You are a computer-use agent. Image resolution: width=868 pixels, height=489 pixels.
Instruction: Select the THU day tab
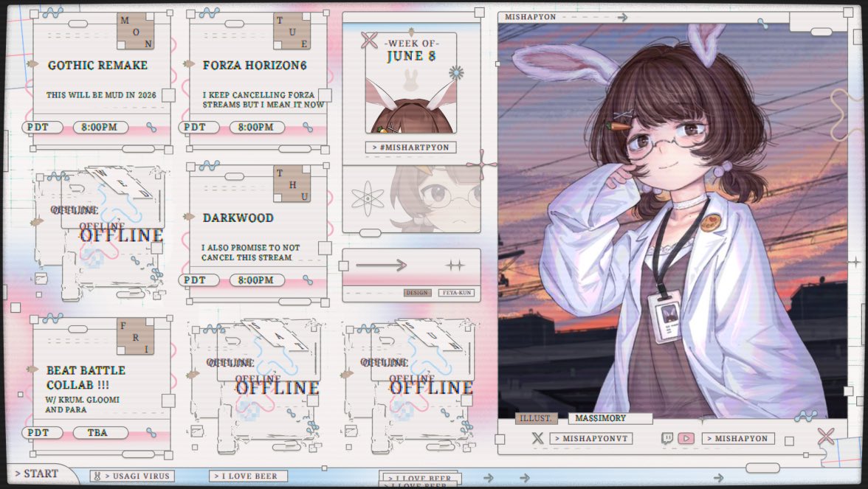[292, 184]
